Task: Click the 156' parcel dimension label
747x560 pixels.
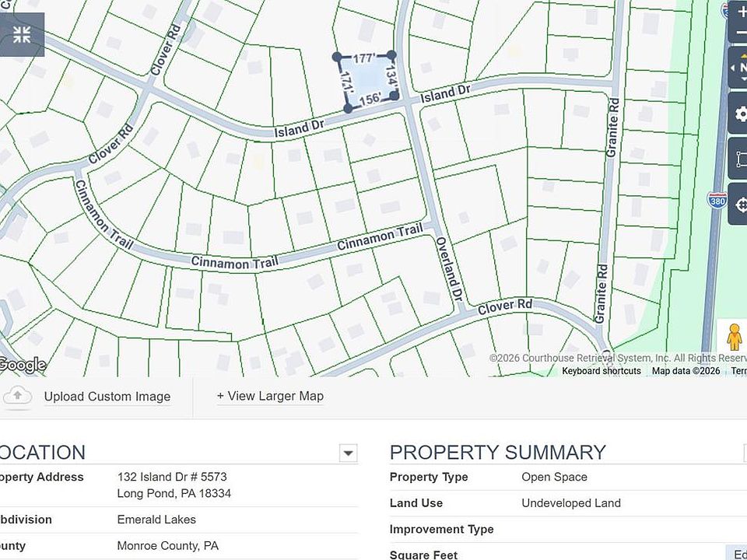Action: click(x=370, y=100)
